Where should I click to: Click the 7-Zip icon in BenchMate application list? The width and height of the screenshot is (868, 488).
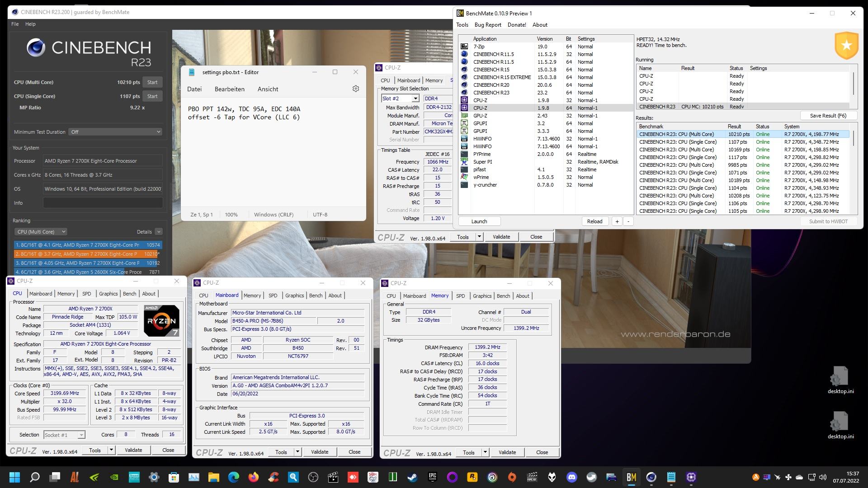coord(464,47)
